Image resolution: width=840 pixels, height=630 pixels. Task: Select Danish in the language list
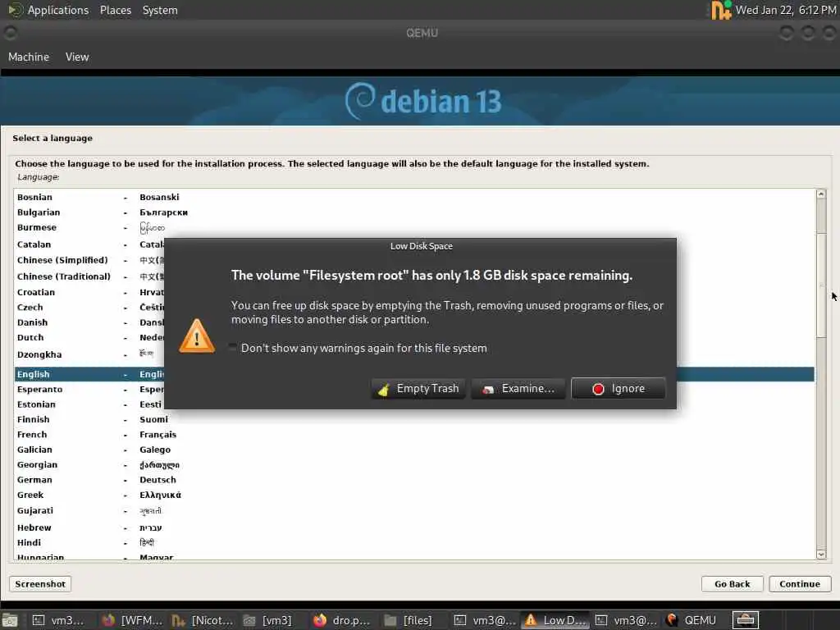pyautogui.click(x=414, y=322)
